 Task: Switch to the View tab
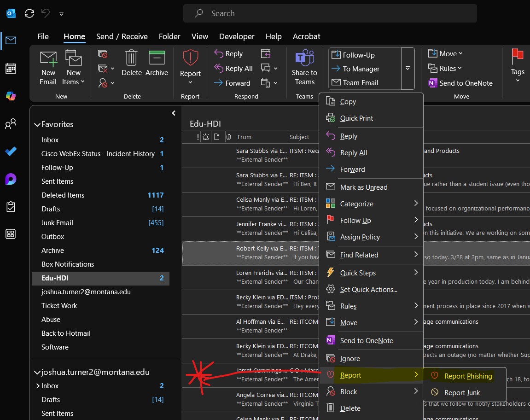pos(200,36)
